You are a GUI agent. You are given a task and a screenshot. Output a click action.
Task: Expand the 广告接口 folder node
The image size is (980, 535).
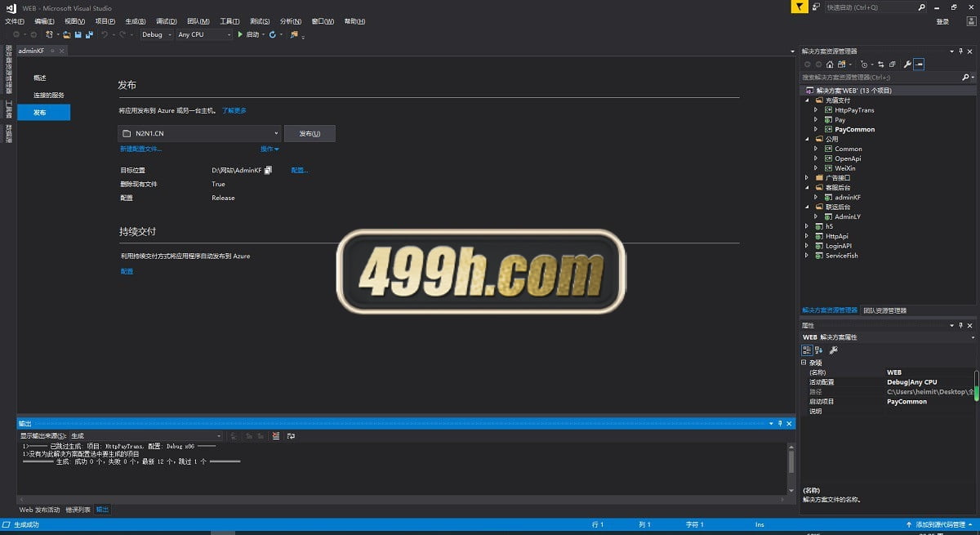[x=808, y=177]
